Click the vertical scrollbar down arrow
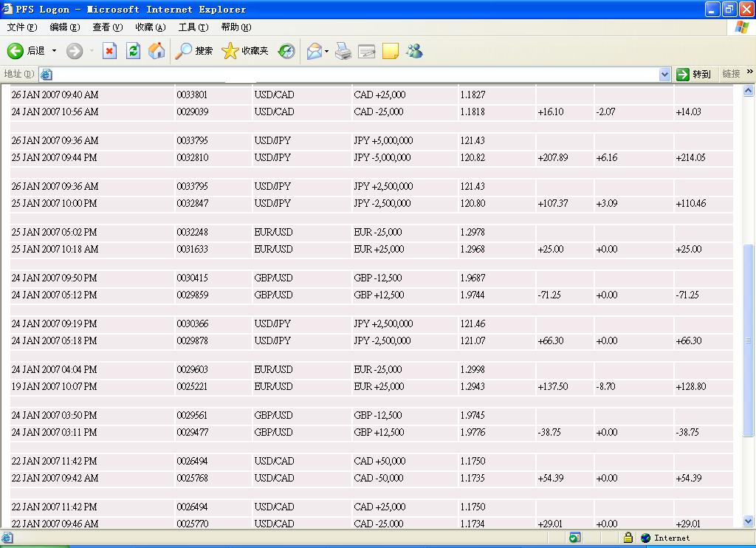 749,521
